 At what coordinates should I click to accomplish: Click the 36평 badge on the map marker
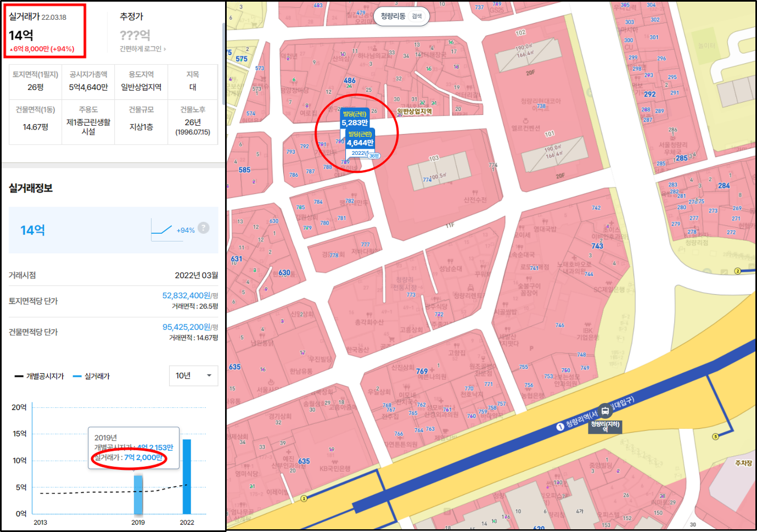[374, 156]
